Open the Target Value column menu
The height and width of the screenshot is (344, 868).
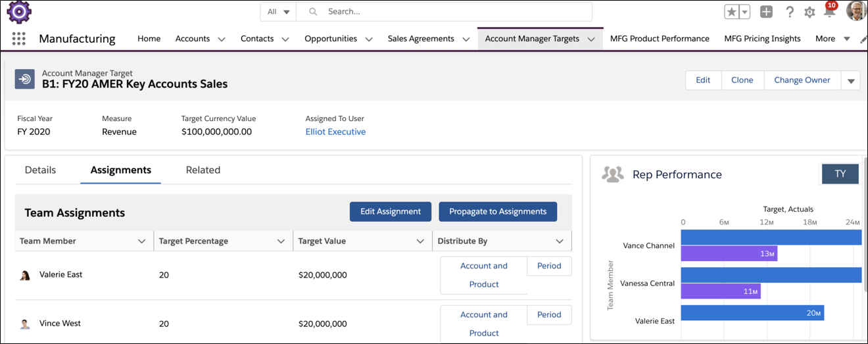pos(420,241)
